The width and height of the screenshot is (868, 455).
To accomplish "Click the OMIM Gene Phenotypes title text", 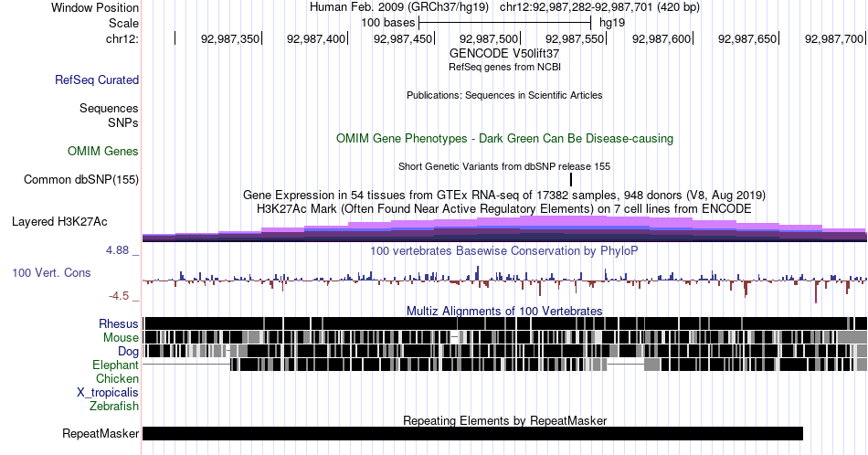I will pos(504,138).
